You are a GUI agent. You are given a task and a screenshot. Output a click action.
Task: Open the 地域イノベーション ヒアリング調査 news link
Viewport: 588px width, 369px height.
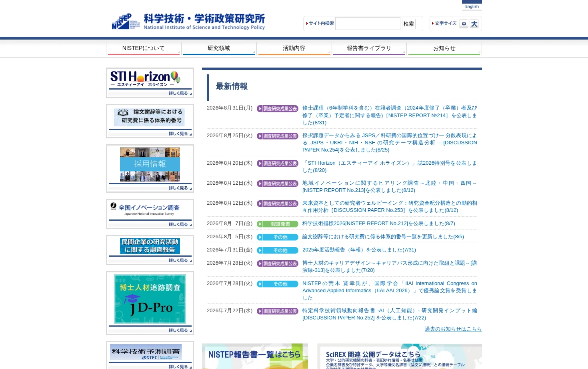click(390, 187)
